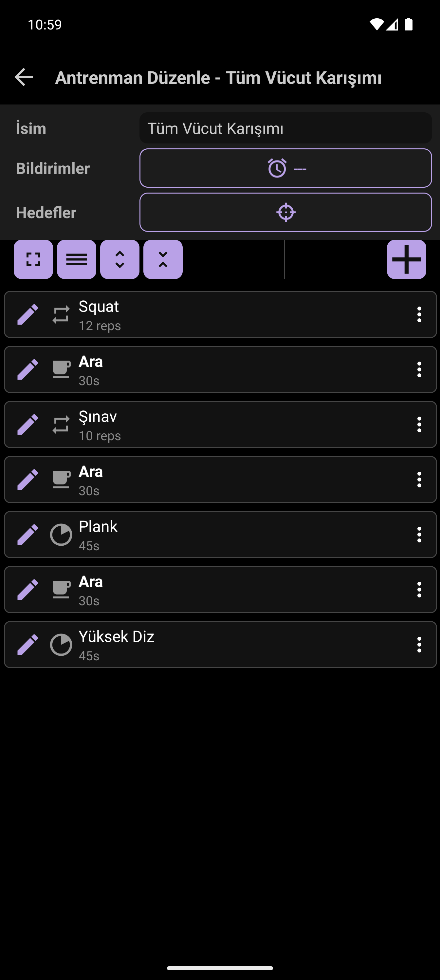Open the Hedefler target button
Viewport: 440px width, 980px height.
pyautogui.click(x=285, y=212)
